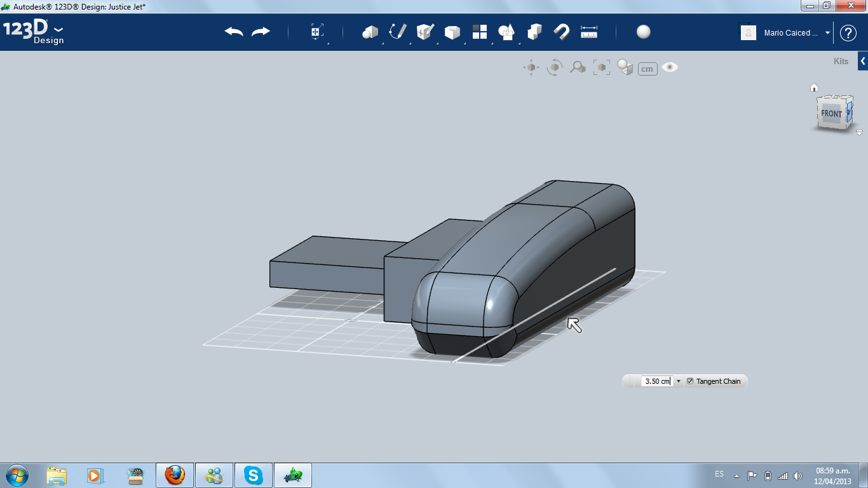Open the Firefox browser in taskbar
The height and width of the screenshot is (488, 868).
point(174,475)
